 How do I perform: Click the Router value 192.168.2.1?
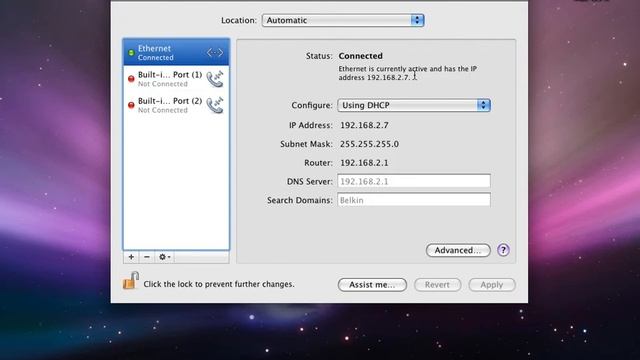[364, 163]
